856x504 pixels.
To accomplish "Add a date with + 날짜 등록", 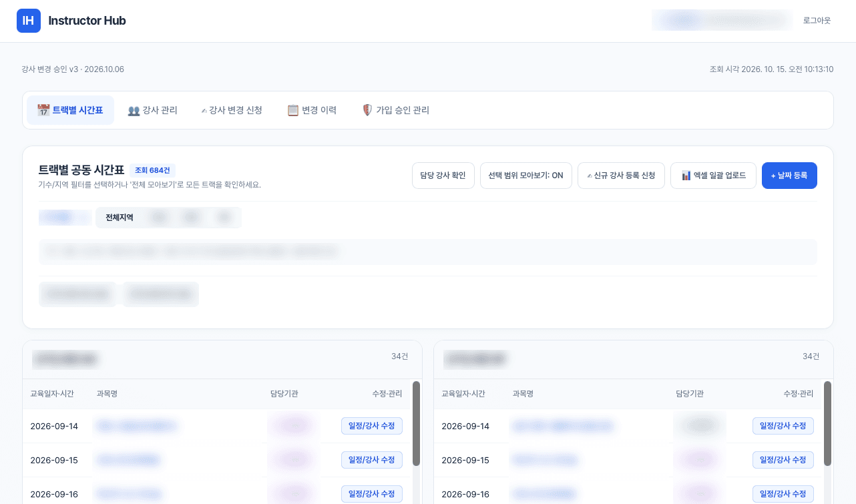I will (x=789, y=176).
